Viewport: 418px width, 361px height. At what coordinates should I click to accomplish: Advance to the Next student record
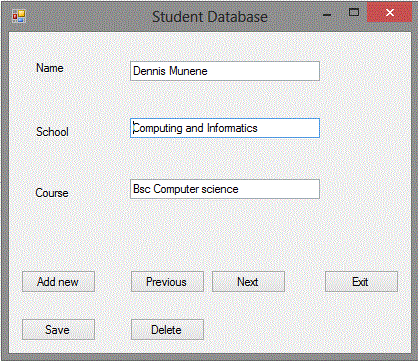(248, 282)
